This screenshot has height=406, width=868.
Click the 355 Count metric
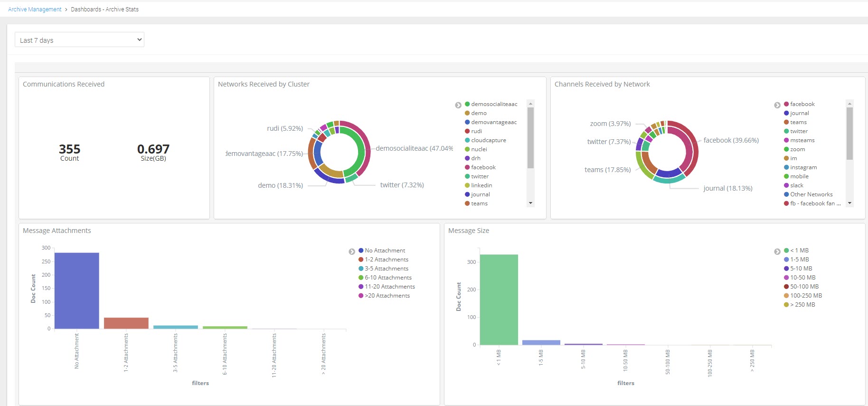[69, 153]
